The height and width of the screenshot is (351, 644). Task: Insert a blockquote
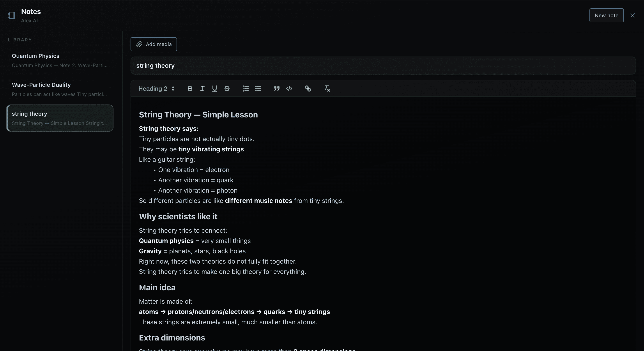[x=276, y=89]
